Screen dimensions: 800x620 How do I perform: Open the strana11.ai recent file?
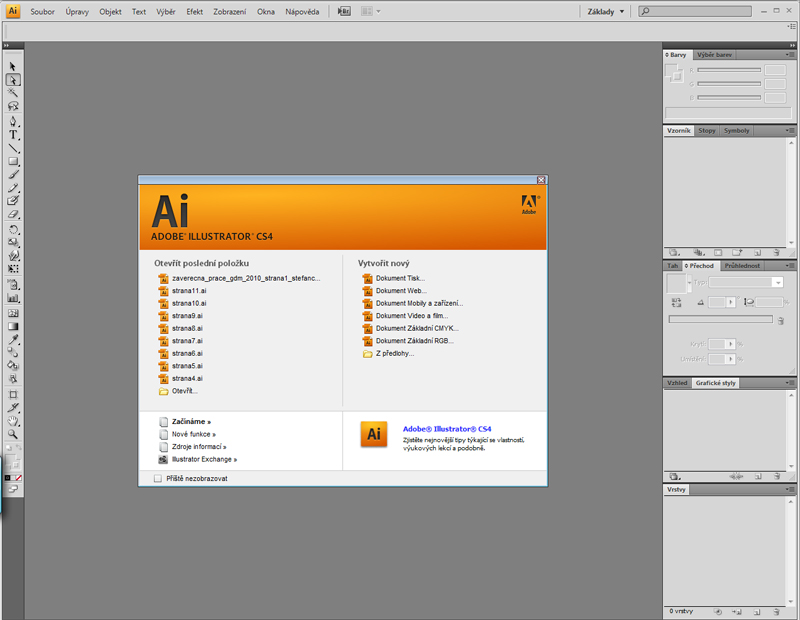click(x=189, y=290)
